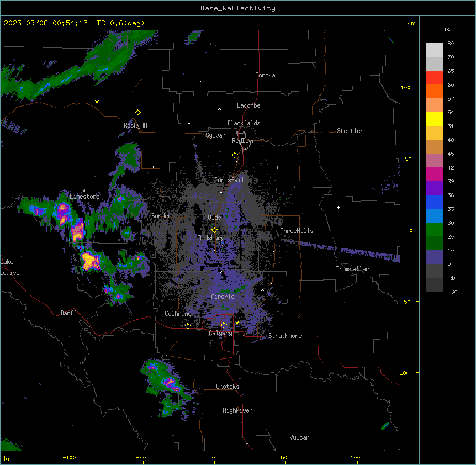Click the 39 dBZ purple legend swatch
Screen dimensions: 476x465
[434, 188]
